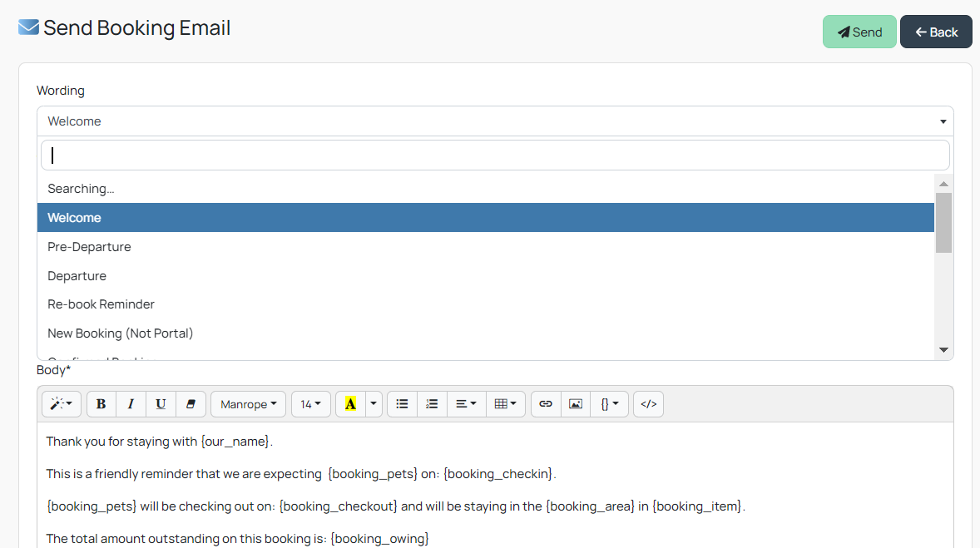Select New Booking (Not Portal) option
This screenshot has width=980, height=548.
point(486,333)
